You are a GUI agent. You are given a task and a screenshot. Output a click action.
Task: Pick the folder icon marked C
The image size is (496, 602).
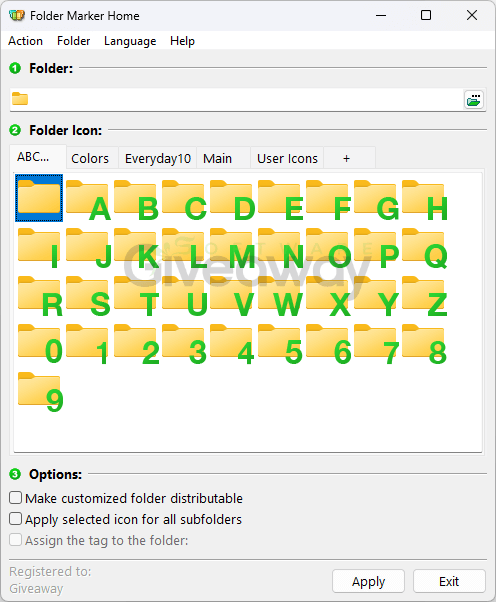pyautogui.click(x=183, y=198)
